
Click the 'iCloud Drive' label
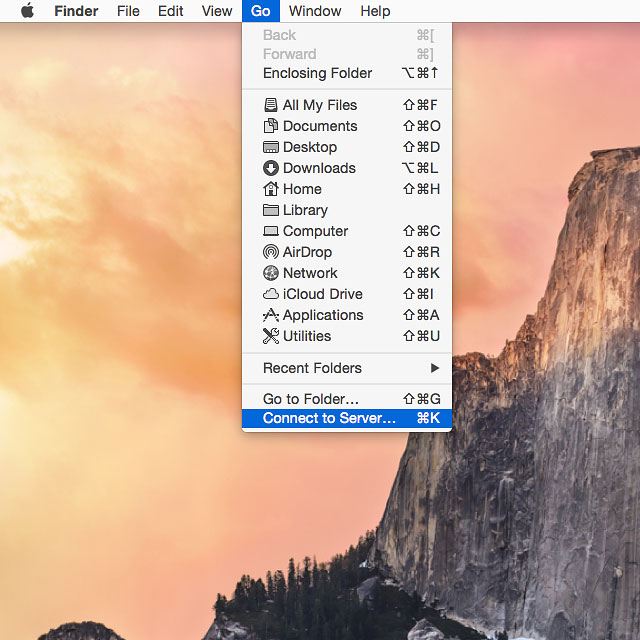point(322,294)
